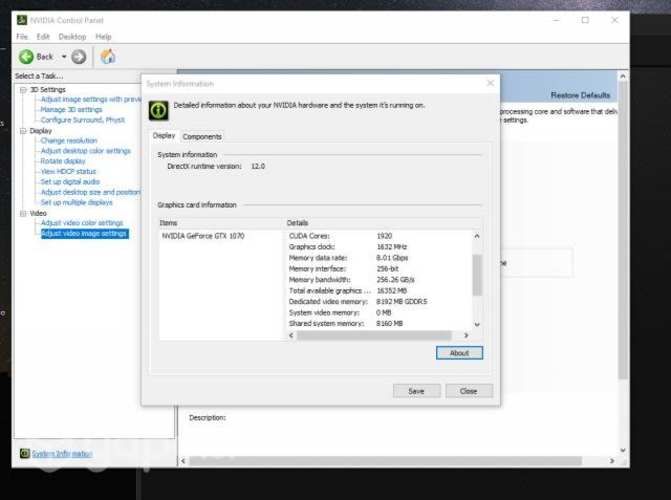
Task: Click the NVIDIA Control Panel title icon
Action: coord(21,20)
